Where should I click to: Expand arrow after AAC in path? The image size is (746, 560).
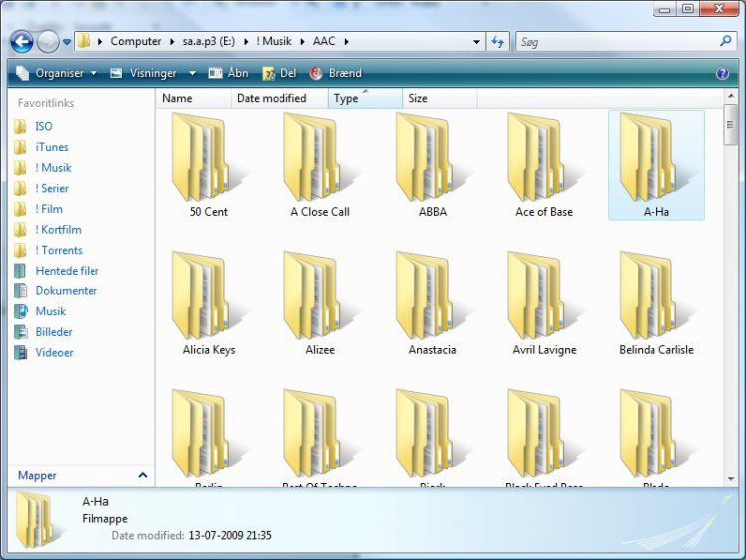pyautogui.click(x=346, y=42)
